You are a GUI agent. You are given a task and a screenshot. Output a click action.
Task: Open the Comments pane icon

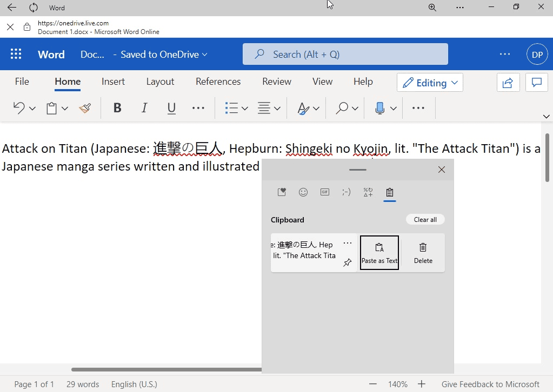click(537, 83)
